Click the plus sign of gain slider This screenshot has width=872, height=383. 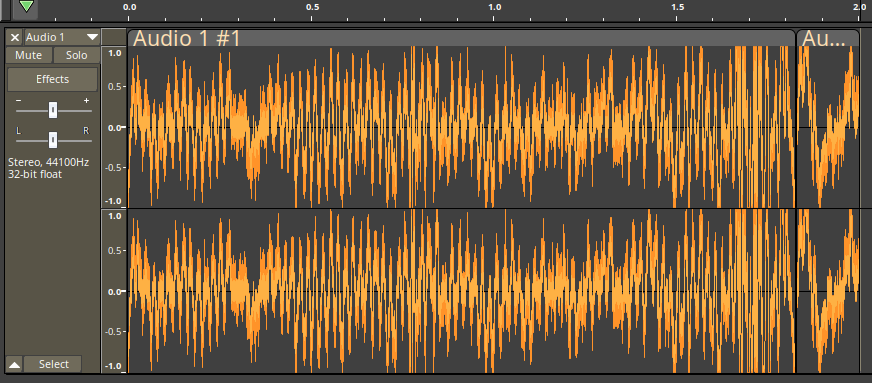(86, 101)
